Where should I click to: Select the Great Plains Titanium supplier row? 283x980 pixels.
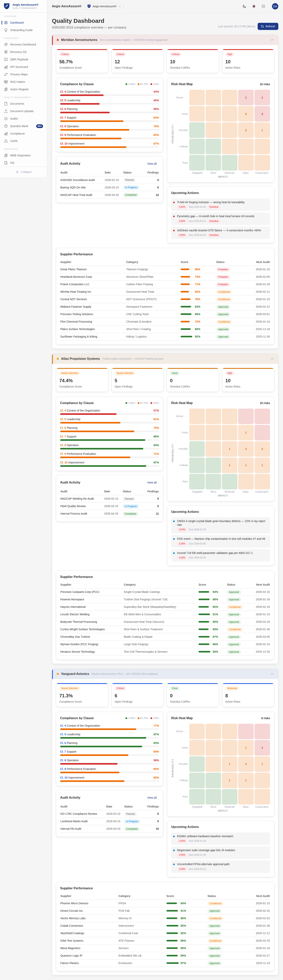pyautogui.click(x=165, y=269)
